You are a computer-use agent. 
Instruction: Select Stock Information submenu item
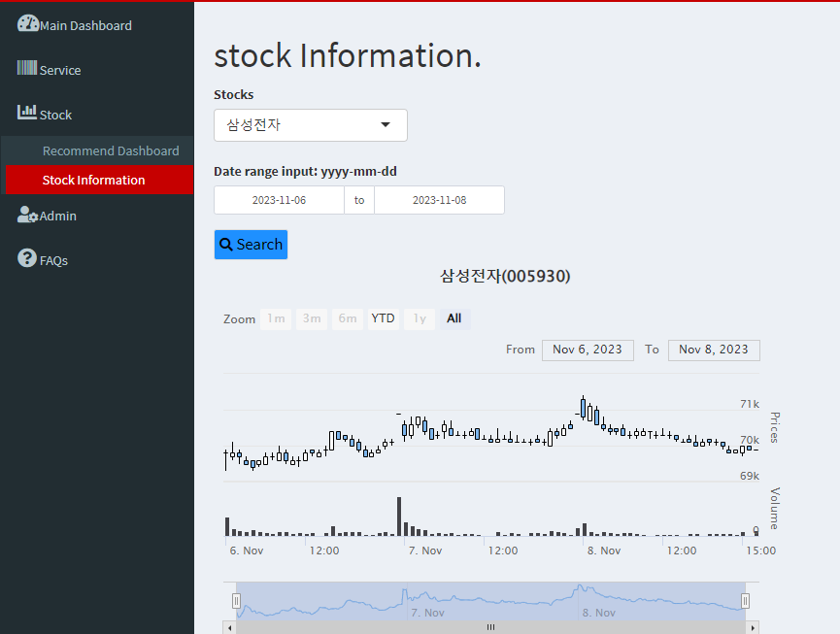coord(100,180)
